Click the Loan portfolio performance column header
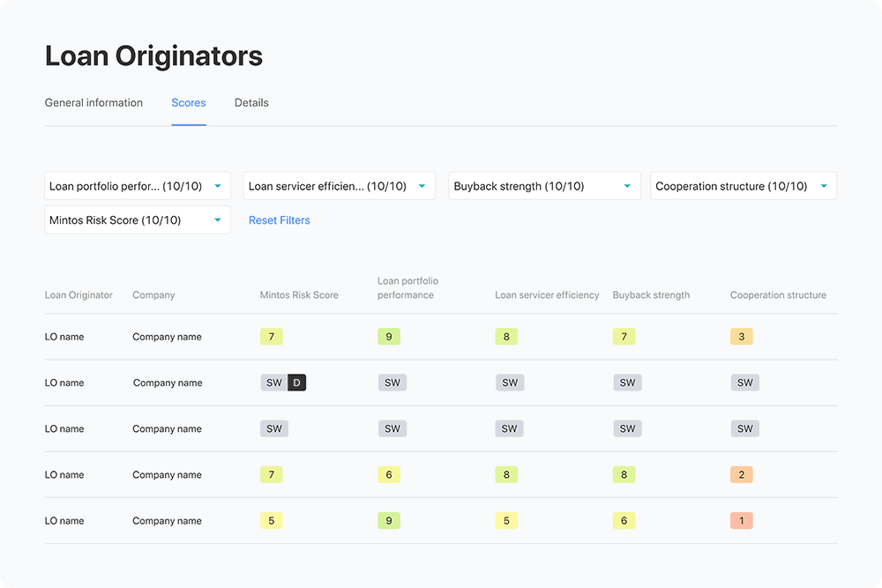The image size is (882, 588). click(x=407, y=287)
